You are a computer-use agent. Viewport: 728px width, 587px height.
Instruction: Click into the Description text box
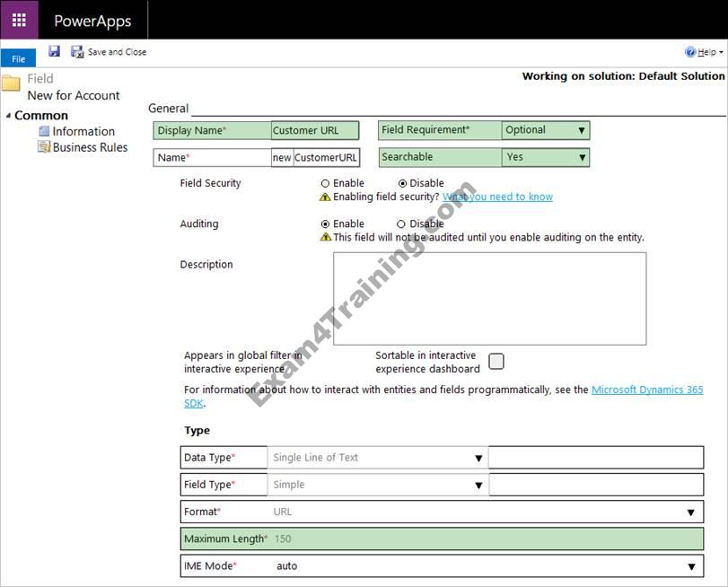coord(489,298)
